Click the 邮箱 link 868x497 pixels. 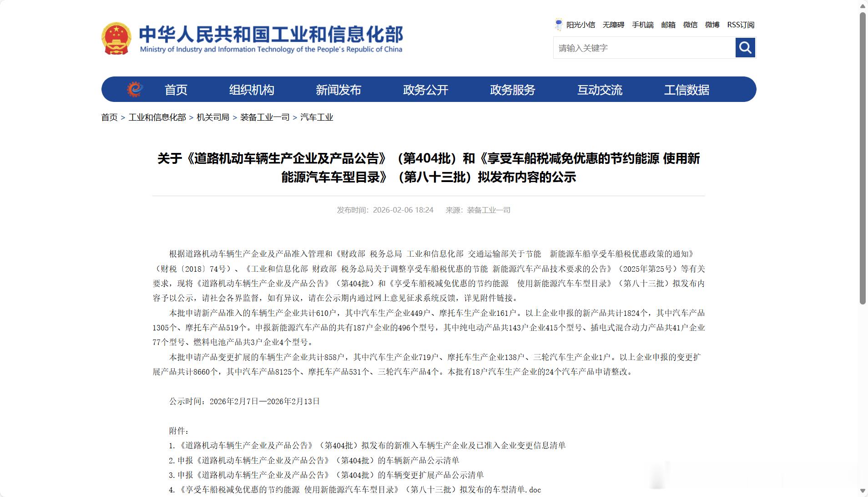(x=668, y=25)
